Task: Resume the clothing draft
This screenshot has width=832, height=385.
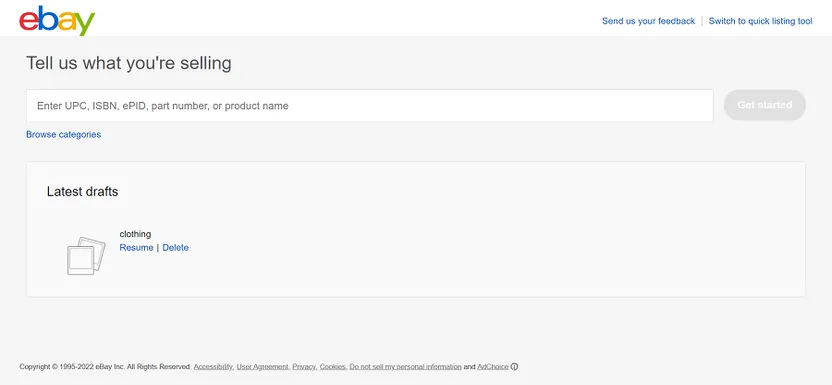Action: (136, 248)
